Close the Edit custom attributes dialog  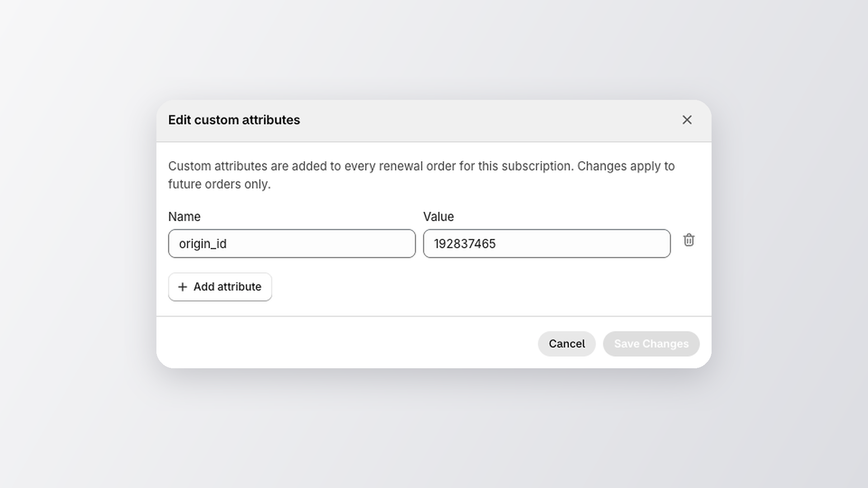[687, 120]
